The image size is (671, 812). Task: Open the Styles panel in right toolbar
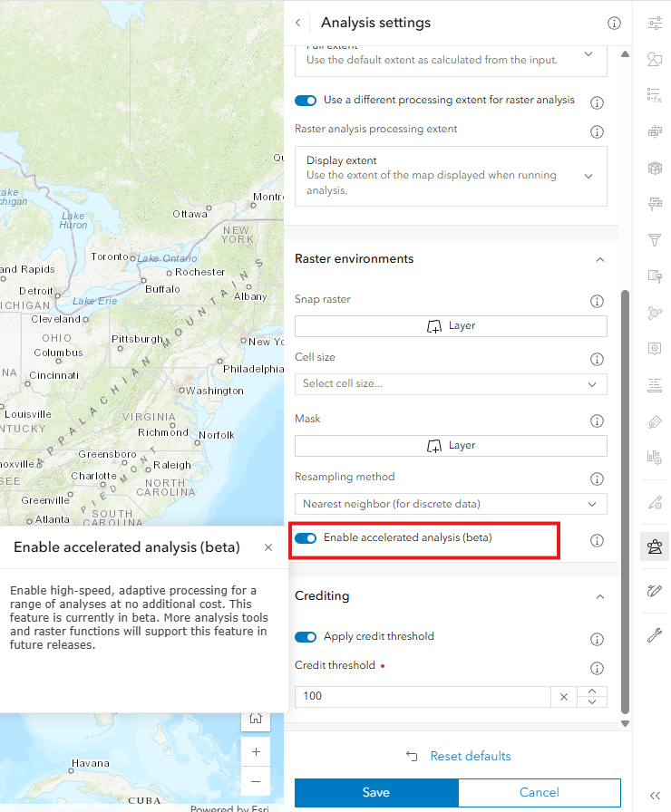[x=655, y=58]
